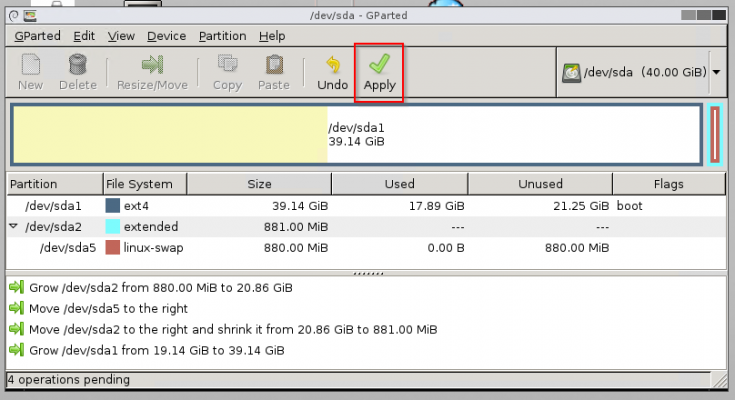Click the Delete partition trash icon
The height and width of the screenshot is (400, 735).
coord(77,66)
